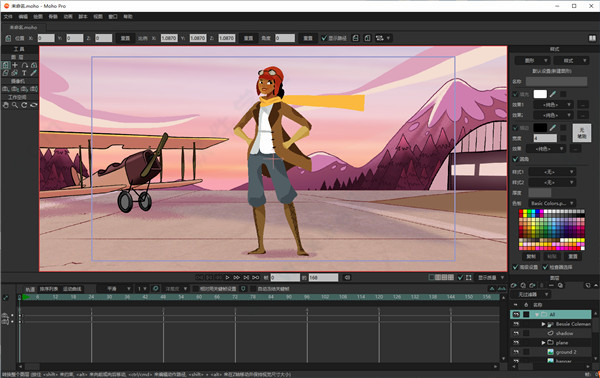Screen dimensions: 600x378
Task: Open the last (Help) menu in menu bar
Action: click(128, 16)
